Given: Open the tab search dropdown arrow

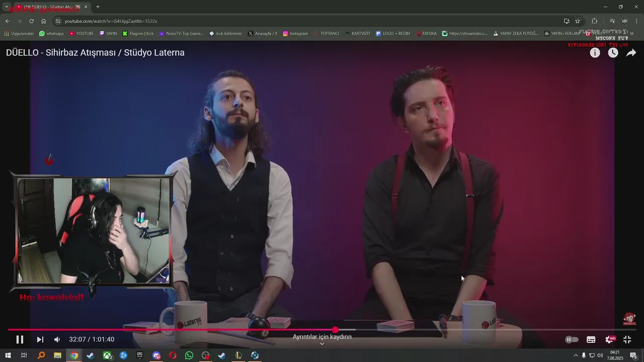Looking at the screenshot, I should [x=7, y=7].
